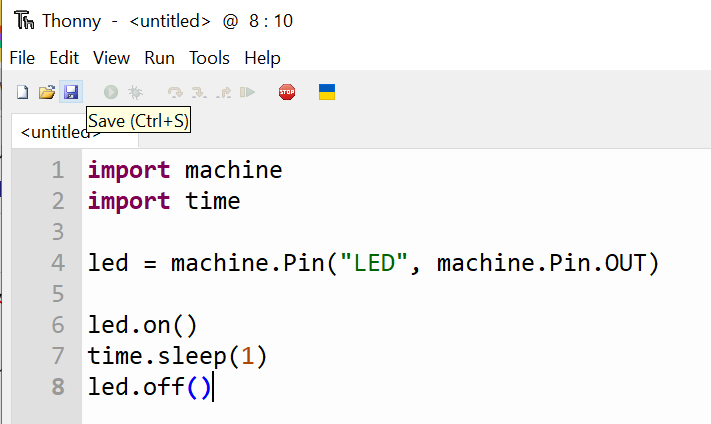Open the View menu
Screen dimensions: 711x424
[112, 58]
